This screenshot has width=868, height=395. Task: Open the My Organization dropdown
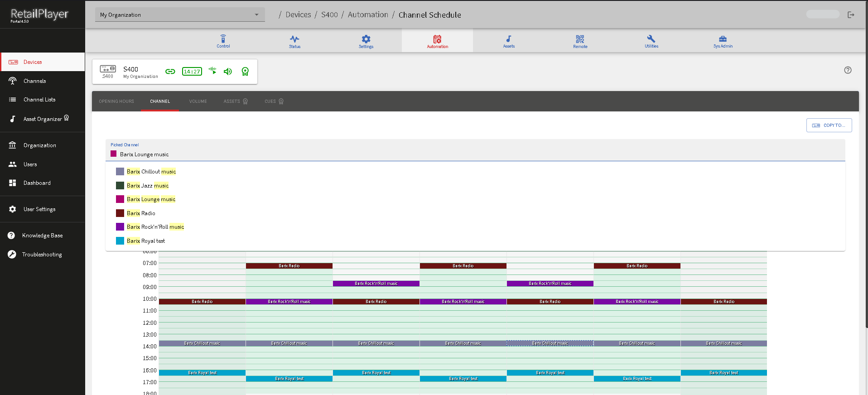point(179,15)
